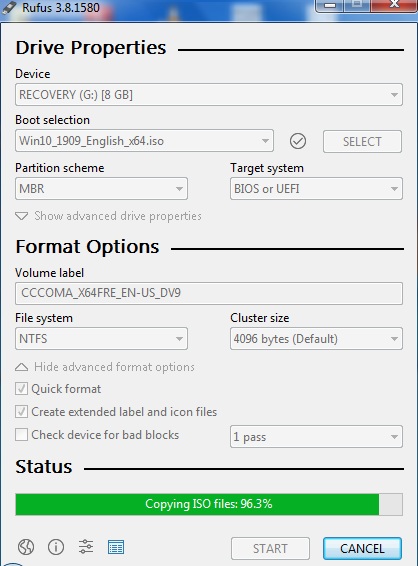Viewport: 418px width, 566px height.
Task: Open the bad blocks 1 pass dropdown
Action: [316, 437]
